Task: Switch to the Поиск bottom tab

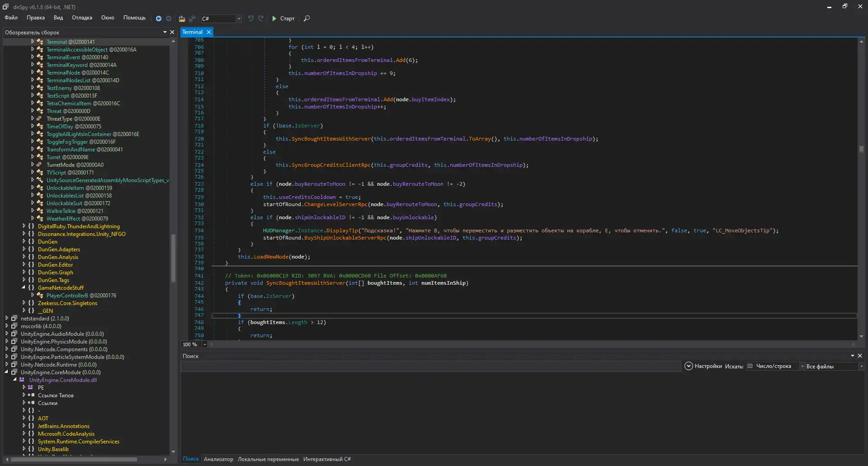Action: [x=191, y=459]
